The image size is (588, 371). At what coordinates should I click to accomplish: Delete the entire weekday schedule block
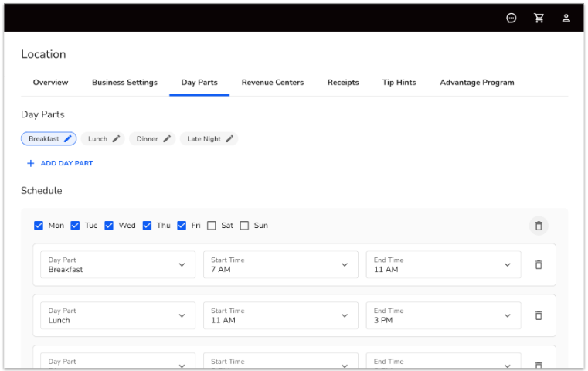[x=539, y=226]
